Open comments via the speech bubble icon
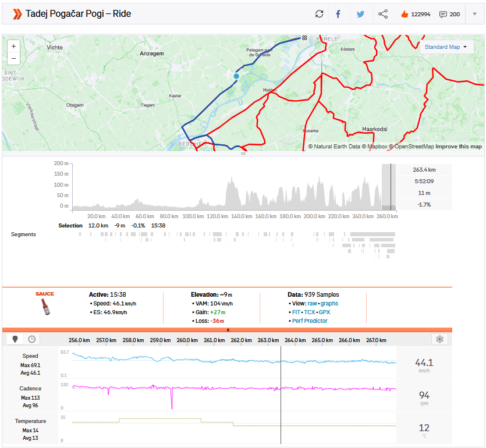This screenshot has width=486, height=448. tap(443, 14)
